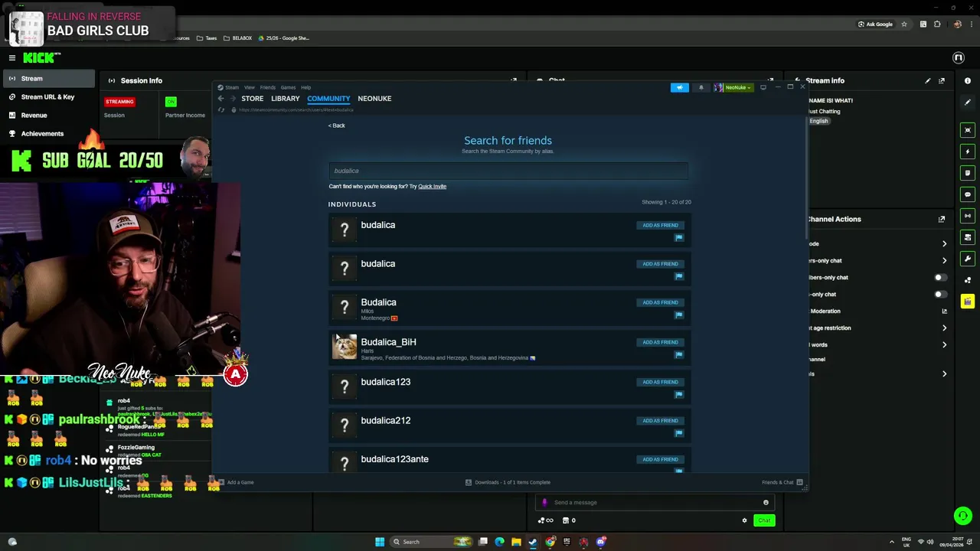
Task: Open Steam Downloads status
Action: (508, 482)
